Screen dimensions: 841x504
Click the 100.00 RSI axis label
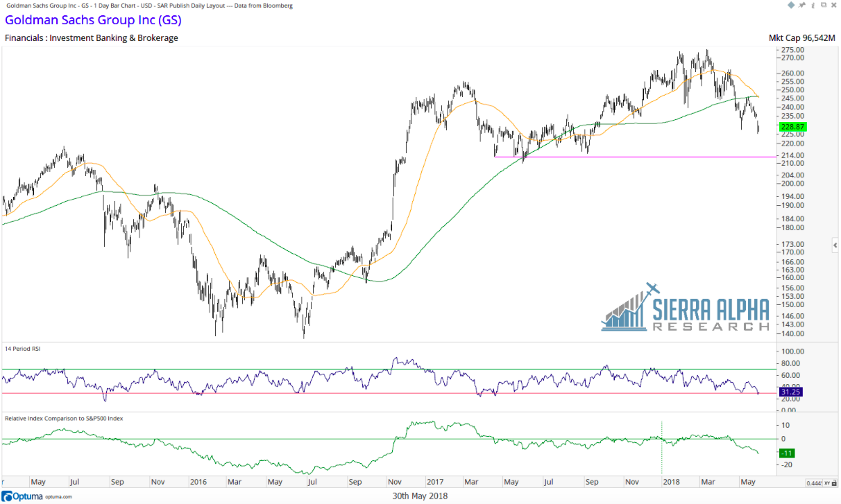point(793,352)
